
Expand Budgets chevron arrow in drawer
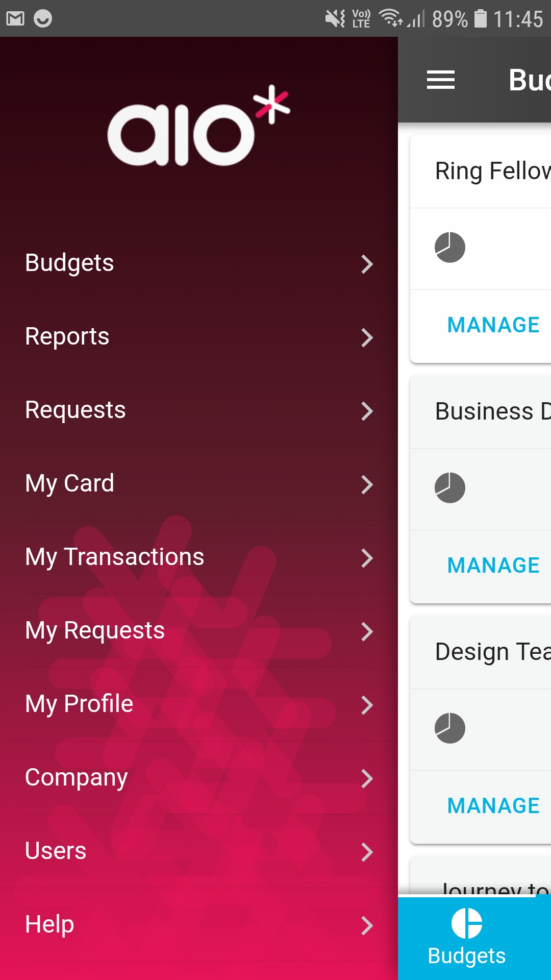(367, 264)
